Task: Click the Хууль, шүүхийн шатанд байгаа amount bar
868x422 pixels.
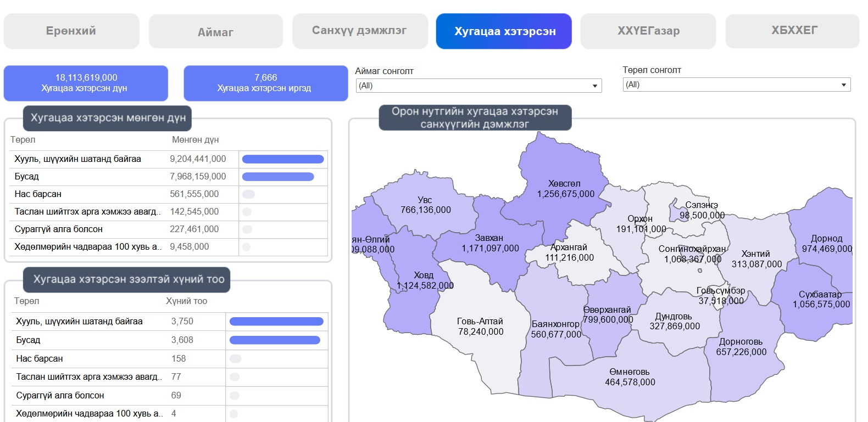Action: point(283,159)
